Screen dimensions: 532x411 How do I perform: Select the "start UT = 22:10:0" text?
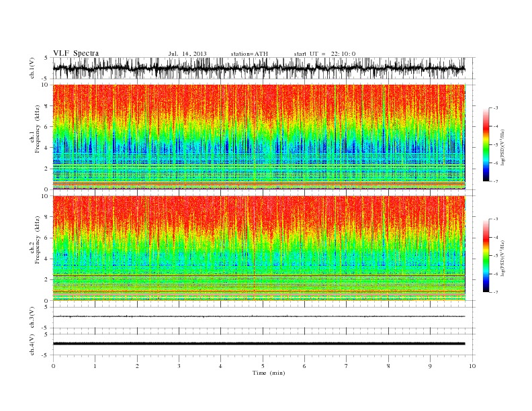click(324, 54)
